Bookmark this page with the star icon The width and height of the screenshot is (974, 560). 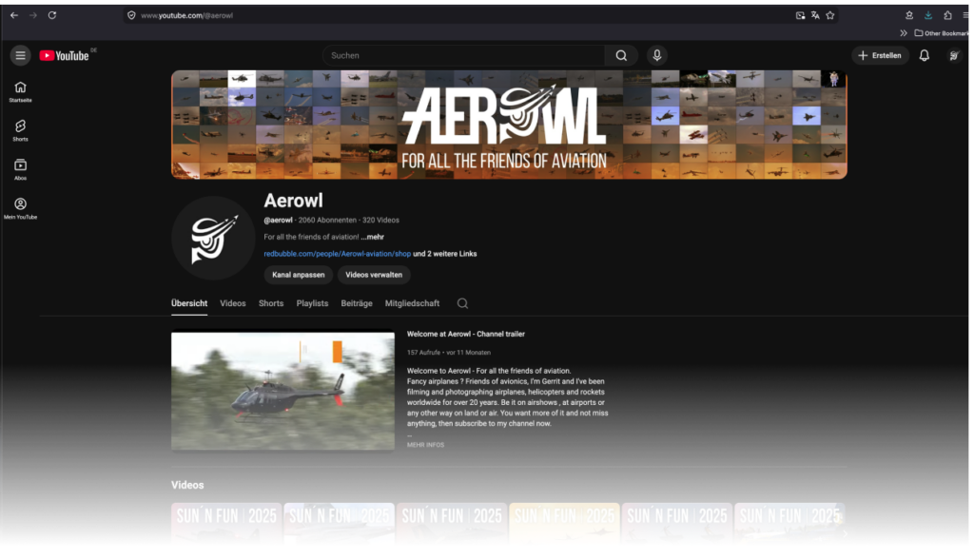[829, 15]
